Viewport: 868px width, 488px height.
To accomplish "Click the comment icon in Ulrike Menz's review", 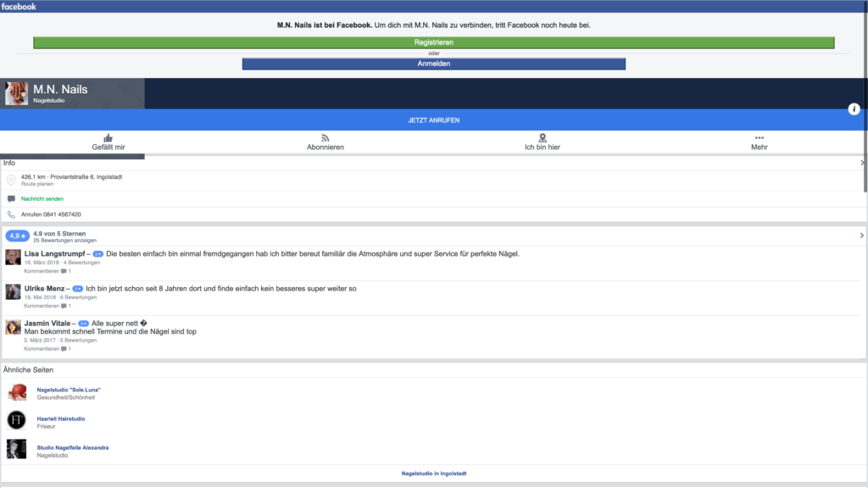I will tap(64, 306).
